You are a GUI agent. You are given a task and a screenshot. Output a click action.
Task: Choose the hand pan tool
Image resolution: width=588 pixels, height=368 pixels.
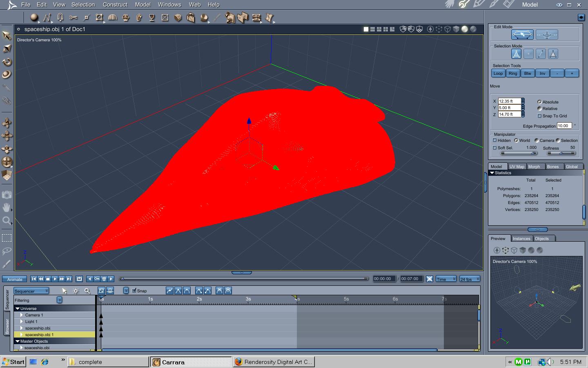click(x=7, y=208)
